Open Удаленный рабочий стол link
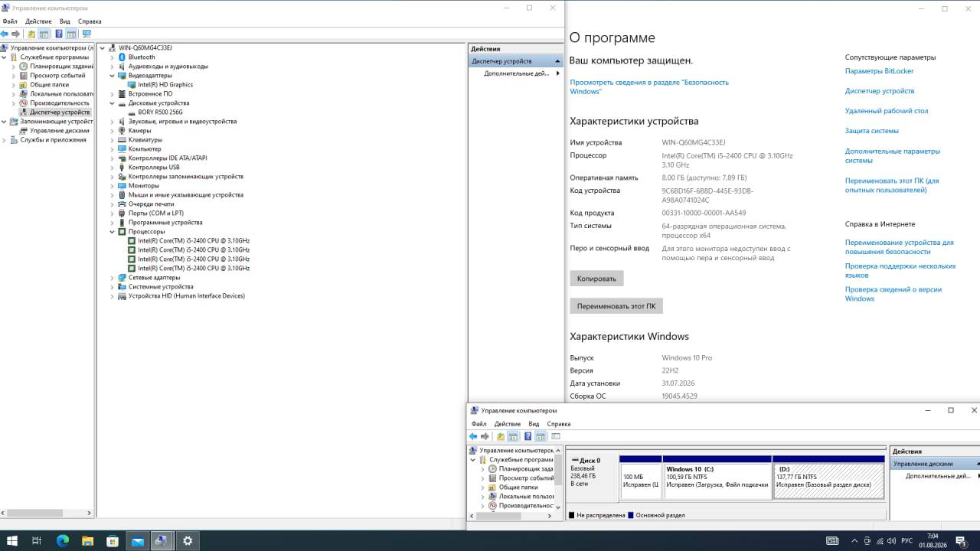 tap(887, 111)
